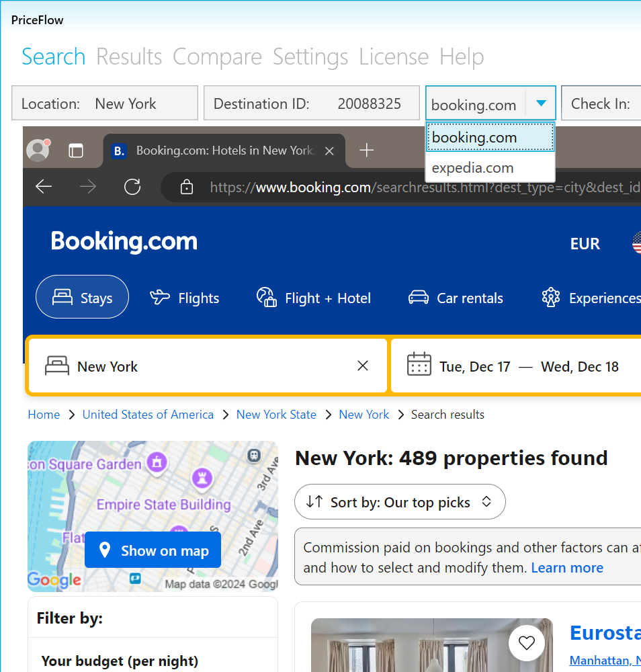Click the Madison Square Garden map marker
The width and height of the screenshot is (641, 672).
(x=157, y=463)
